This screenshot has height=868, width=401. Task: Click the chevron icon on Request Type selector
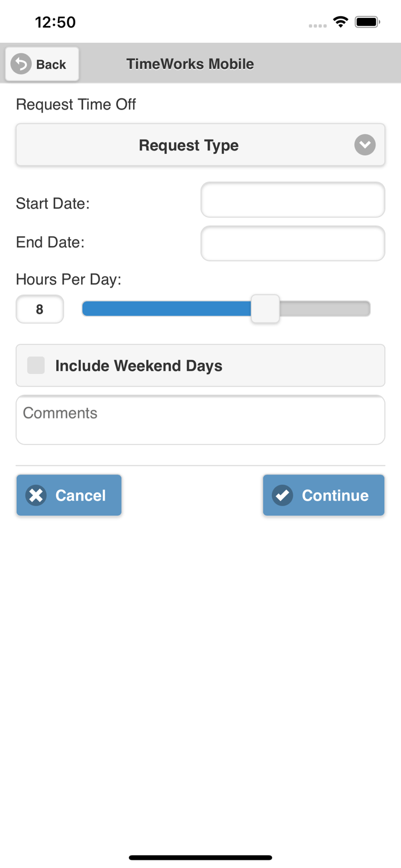point(365,145)
